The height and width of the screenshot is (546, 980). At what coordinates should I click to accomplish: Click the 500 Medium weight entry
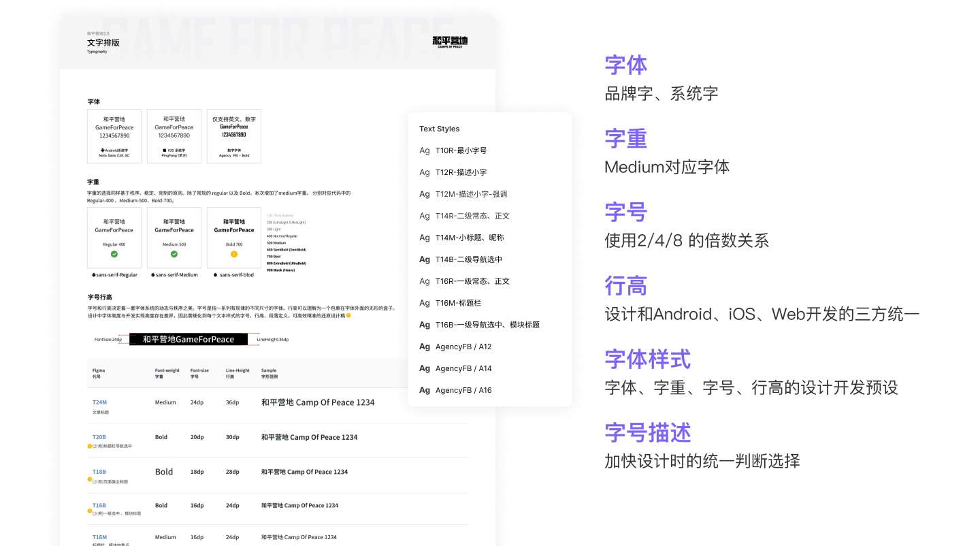pos(276,243)
